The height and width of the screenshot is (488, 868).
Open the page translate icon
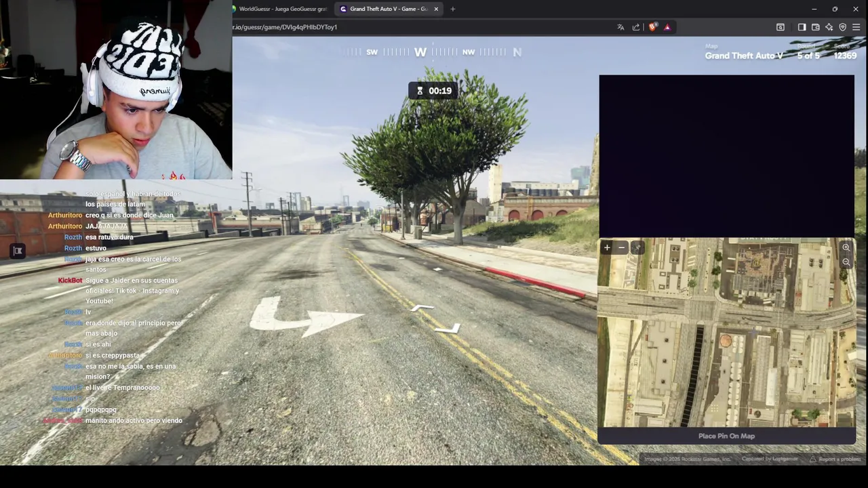(x=620, y=27)
